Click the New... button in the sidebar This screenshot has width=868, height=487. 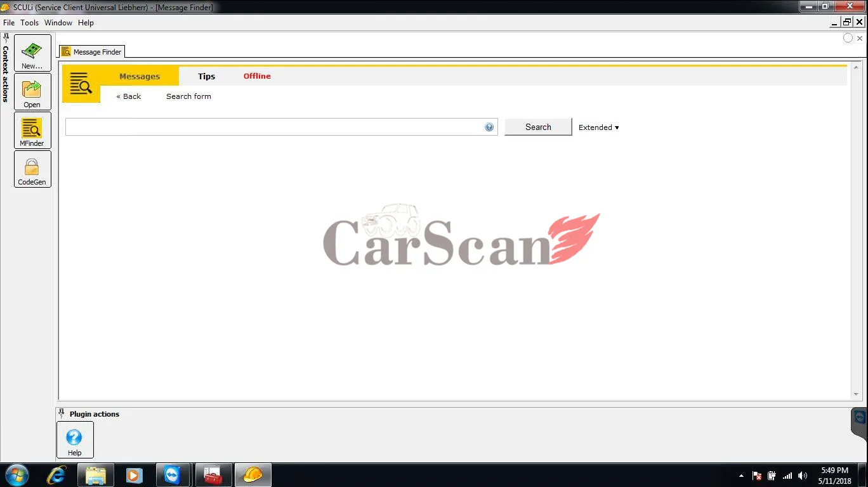32,53
